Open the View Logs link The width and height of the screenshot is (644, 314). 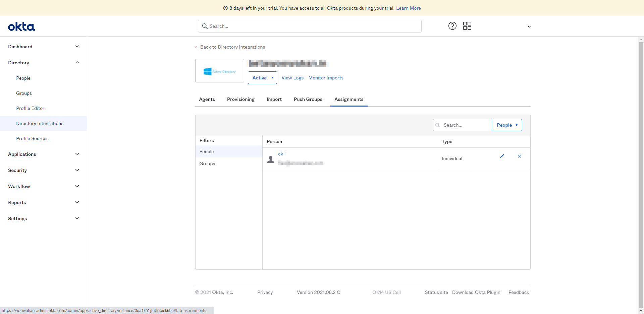click(x=292, y=78)
